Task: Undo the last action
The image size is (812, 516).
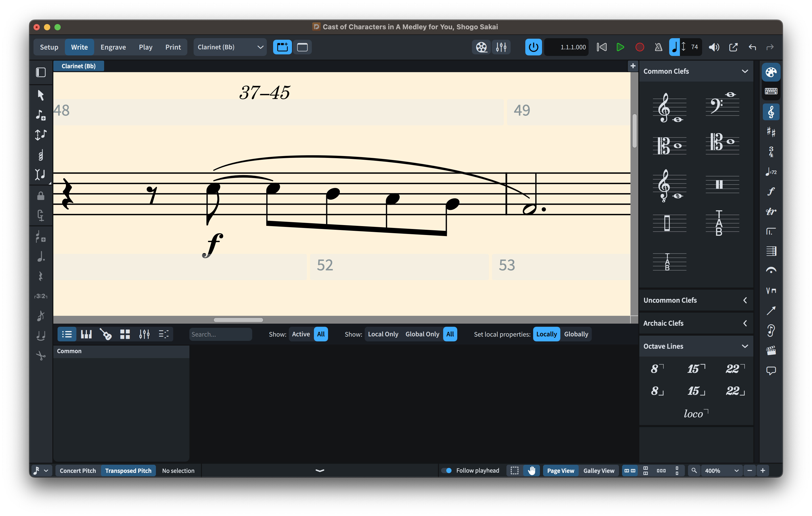Action: 752,47
